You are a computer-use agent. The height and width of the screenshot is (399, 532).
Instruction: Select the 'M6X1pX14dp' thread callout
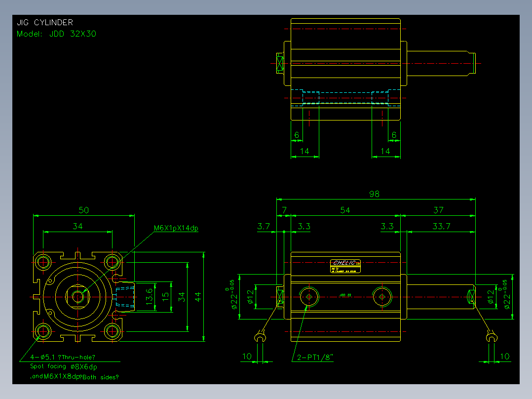click(x=176, y=228)
